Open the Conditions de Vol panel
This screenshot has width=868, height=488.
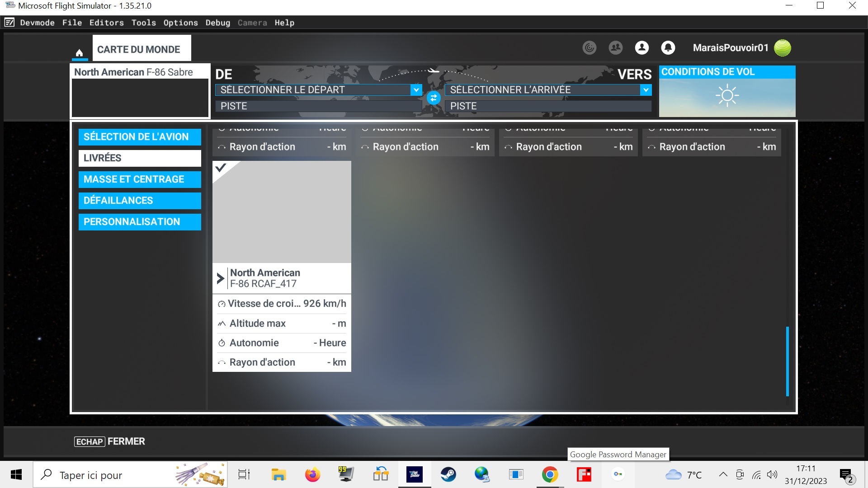pyautogui.click(x=726, y=92)
